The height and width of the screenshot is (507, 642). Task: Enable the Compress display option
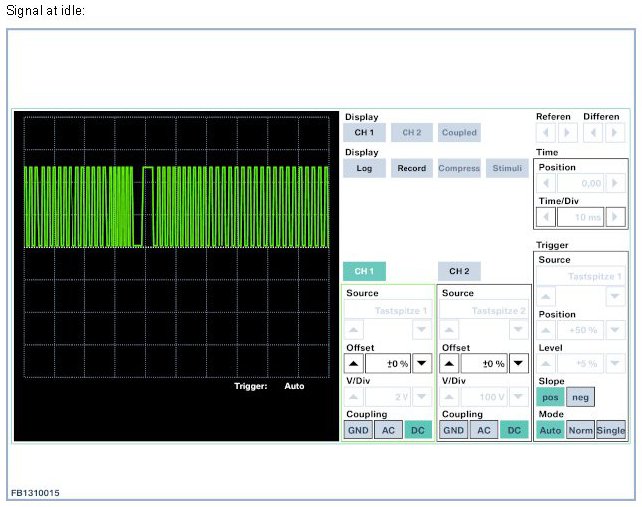tap(459, 168)
